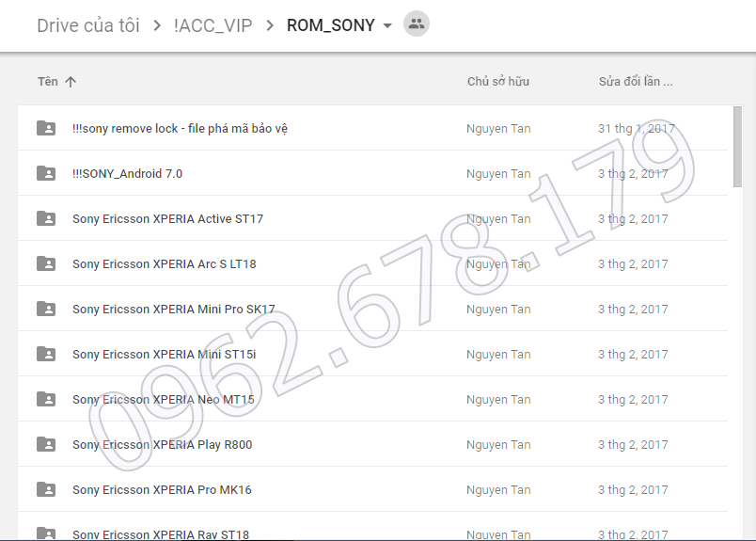Select '!!!SONY_Android 7.0' folder name
756x541 pixels.
127,174
